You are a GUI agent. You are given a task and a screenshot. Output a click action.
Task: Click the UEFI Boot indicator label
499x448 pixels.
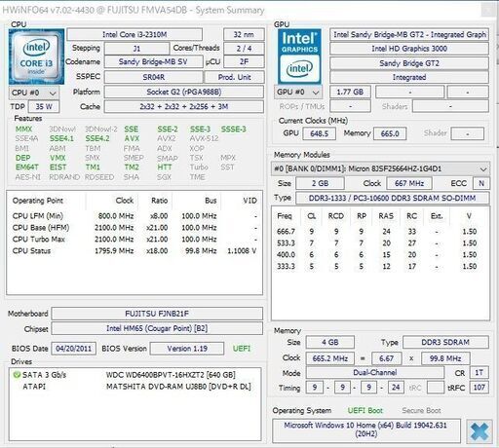(x=365, y=411)
